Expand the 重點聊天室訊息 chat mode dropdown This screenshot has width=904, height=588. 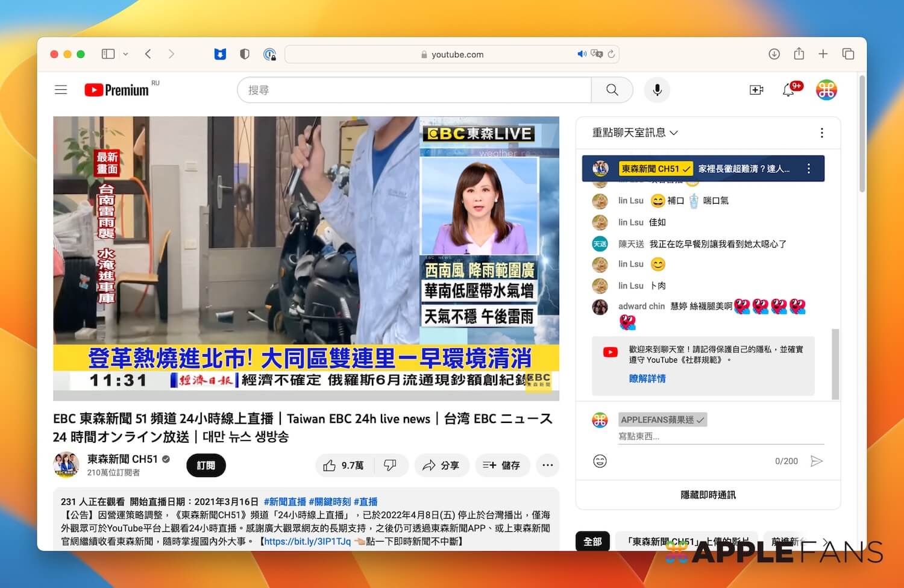click(x=635, y=133)
